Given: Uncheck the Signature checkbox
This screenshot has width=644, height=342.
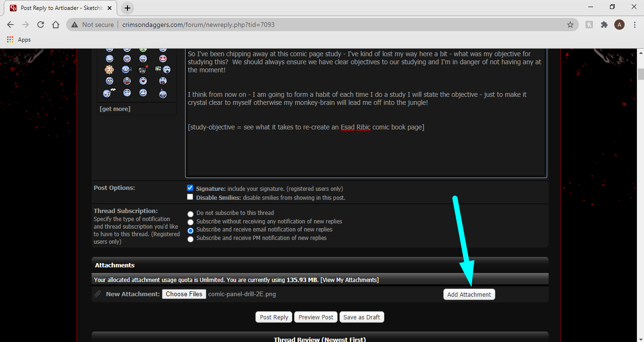Looking at the screenshot, I should 190,188.
